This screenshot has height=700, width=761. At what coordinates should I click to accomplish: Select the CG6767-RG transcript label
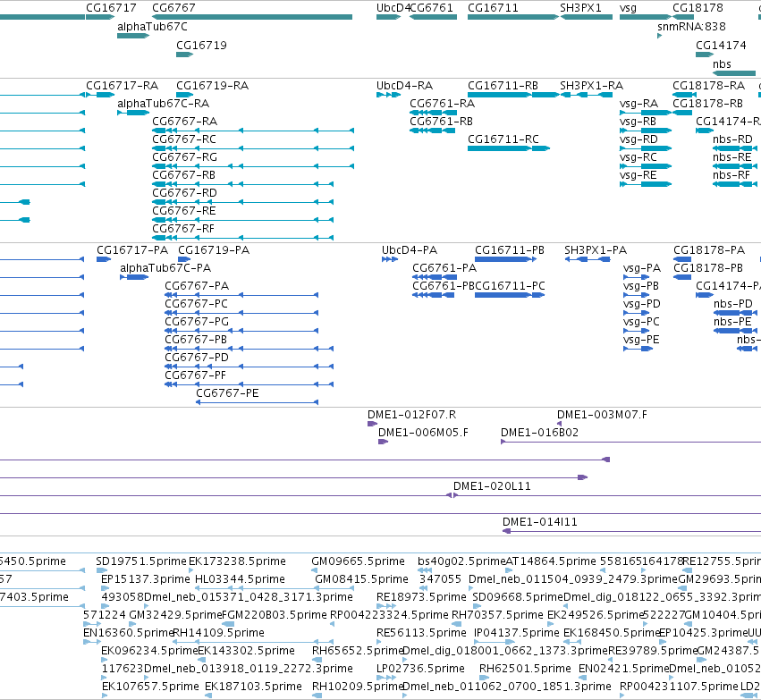184,157
